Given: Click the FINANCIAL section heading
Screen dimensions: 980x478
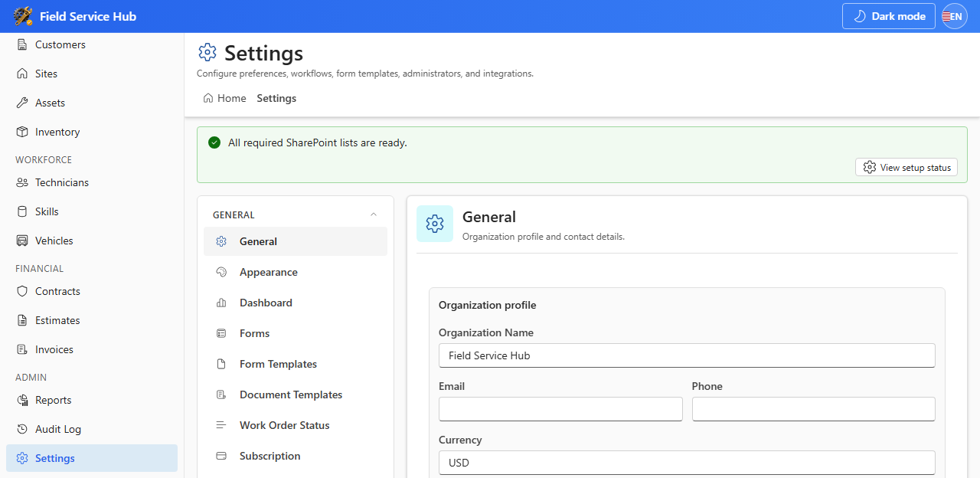Looking at the screenshot, I should tap(39, 269).
